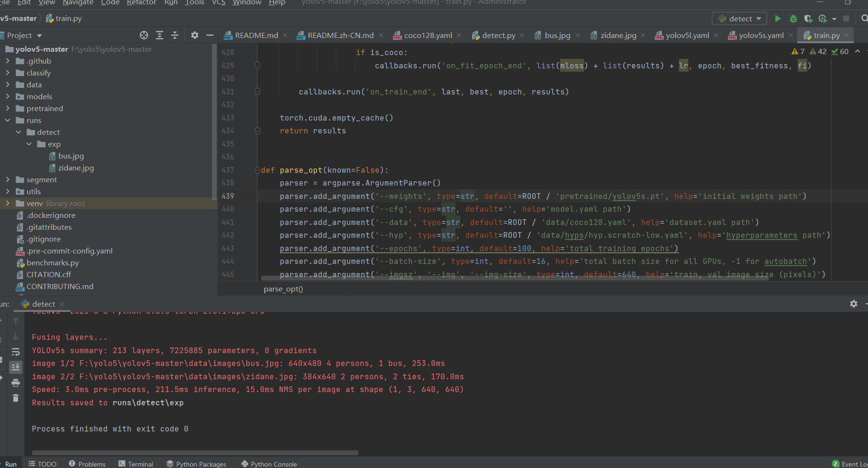The width and height of the screenshot is (868, 468).
Task: Click the train.py breadcrumb in navigation bar
Action: click(x=64, y=18)
